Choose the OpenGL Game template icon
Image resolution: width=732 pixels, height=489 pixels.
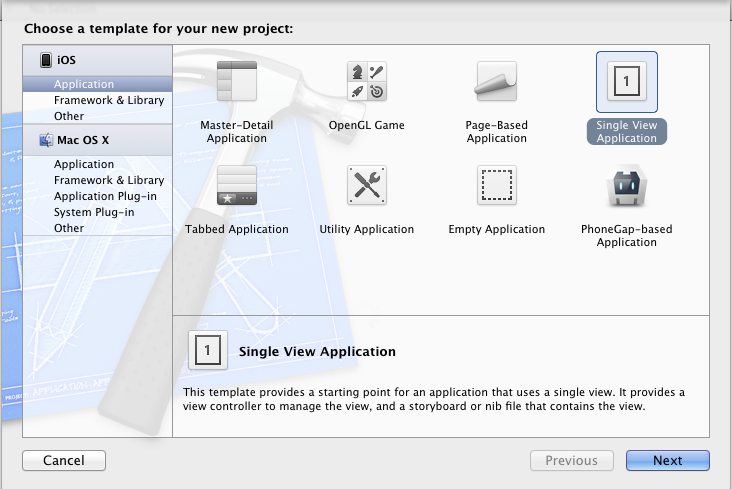tap(366, 81)
